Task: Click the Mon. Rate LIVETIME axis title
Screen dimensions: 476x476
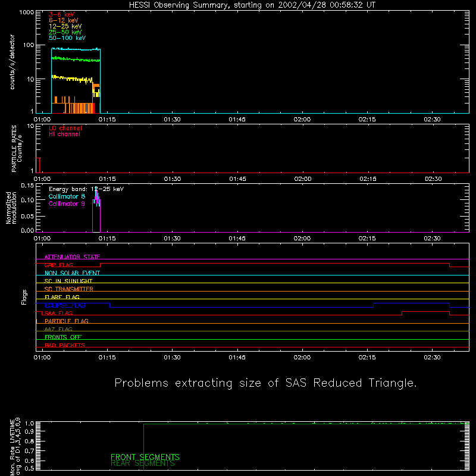Action: pyautogui.click(x=12, y=447)
